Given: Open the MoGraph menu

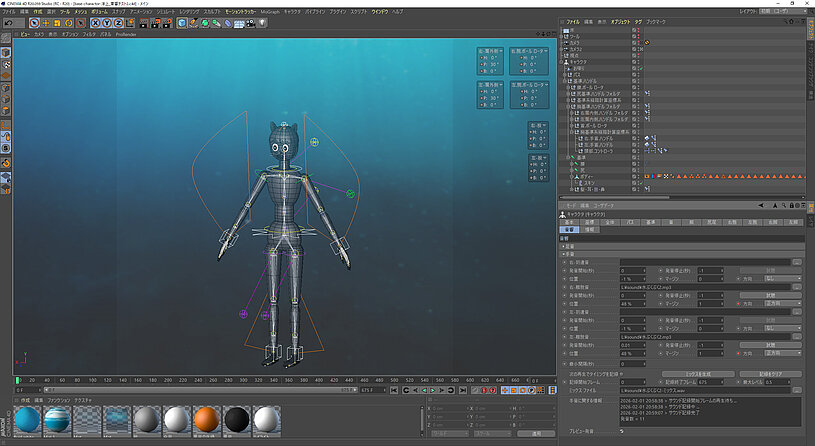Looking at the screenshot, I should point(270,10).
